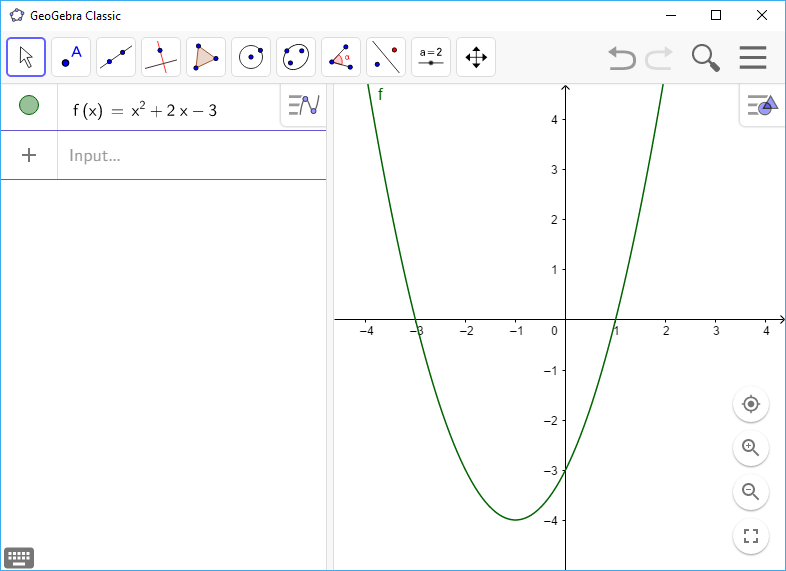Select the Polygon tool
This screenshot has width=786, height=571.
coord(206,57)
